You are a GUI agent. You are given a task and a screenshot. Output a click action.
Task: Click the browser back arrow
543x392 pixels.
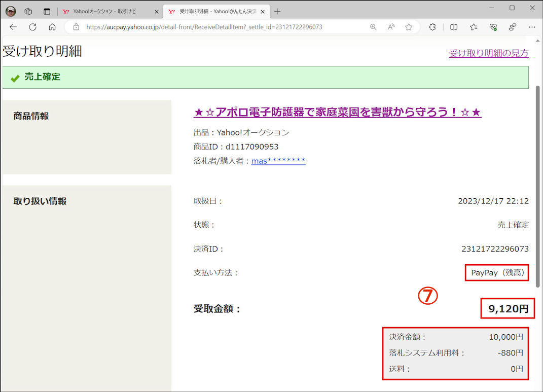[13, 27]
